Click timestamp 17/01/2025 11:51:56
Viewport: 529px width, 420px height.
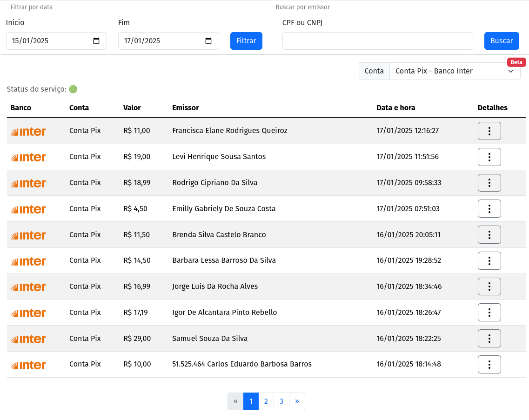pos(408,157)
